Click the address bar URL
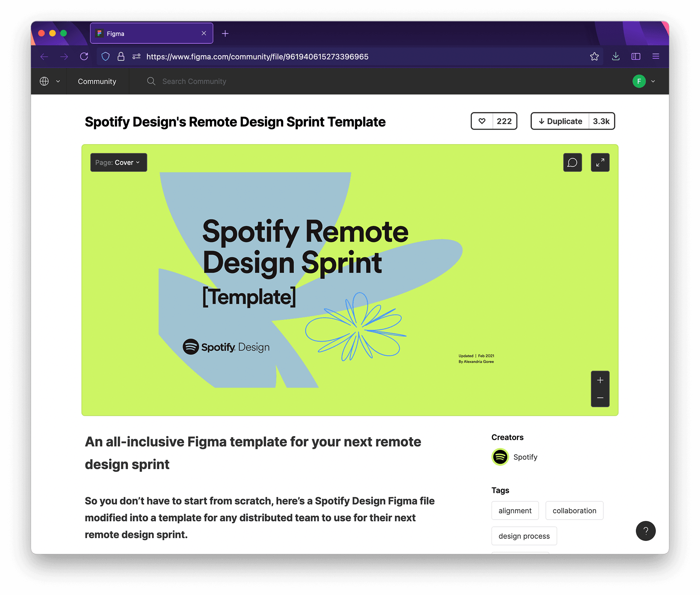700x595 pixels. coord(257,57)
